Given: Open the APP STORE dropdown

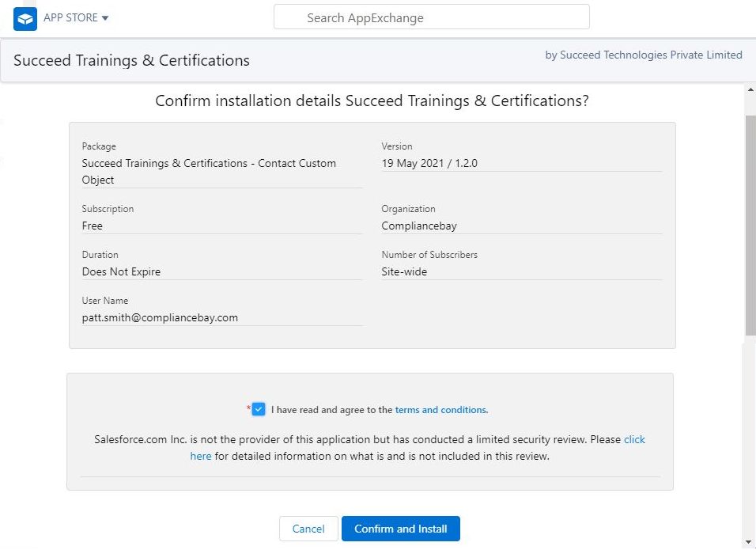Looking at the screenshot, I should [x=76, y=18].
